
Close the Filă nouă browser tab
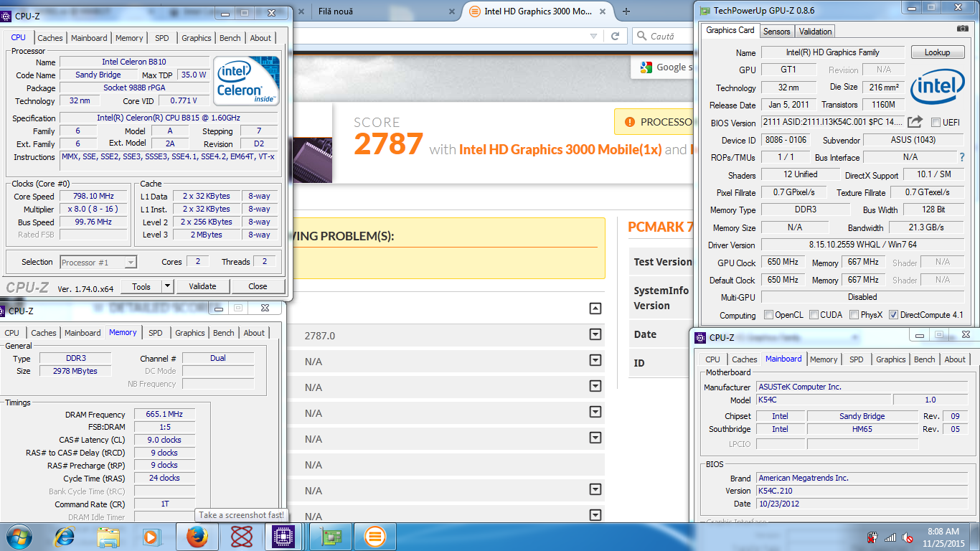coord(451,11)
